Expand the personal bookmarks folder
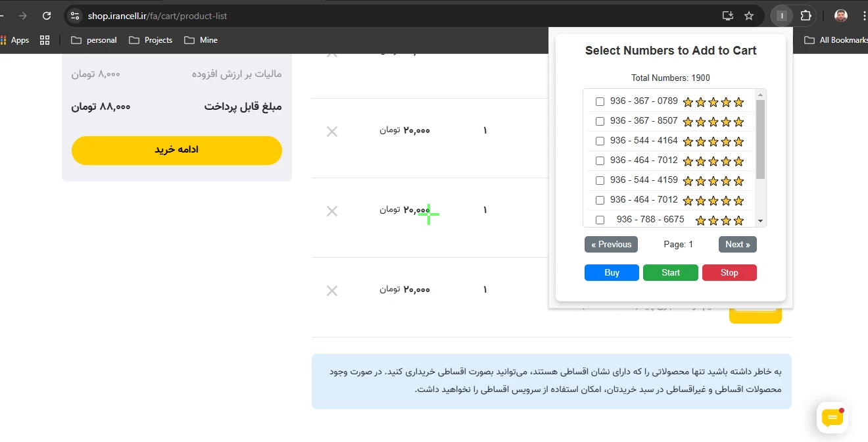This screenshot has height=442, width=868. click(93, 40)
